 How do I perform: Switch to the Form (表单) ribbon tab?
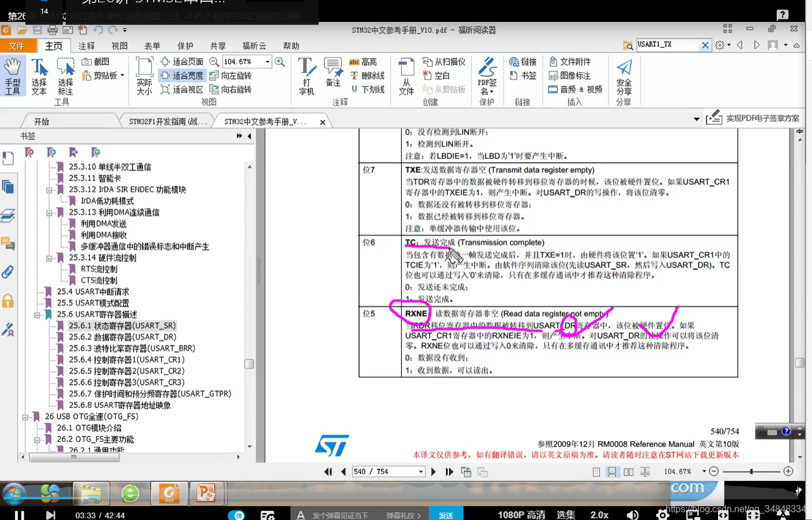(x=152, y=46)
